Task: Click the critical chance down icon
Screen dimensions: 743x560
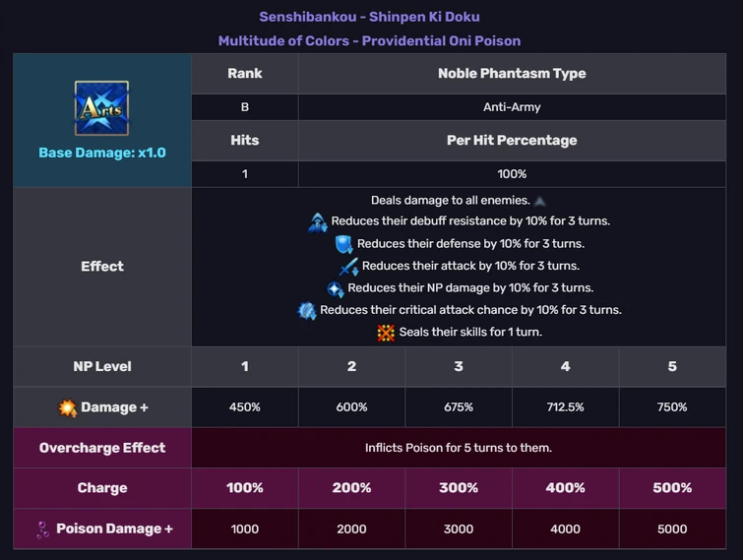Action: click(307, 311)
